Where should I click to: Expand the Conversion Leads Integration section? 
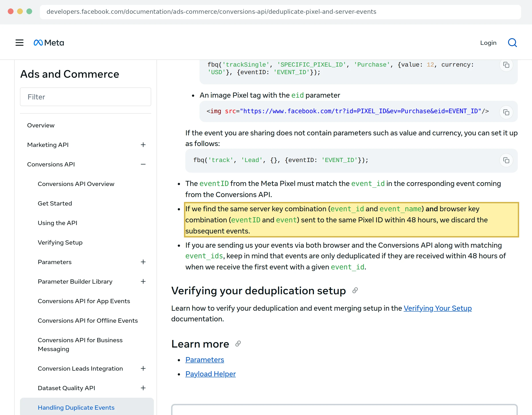(143, 368)
